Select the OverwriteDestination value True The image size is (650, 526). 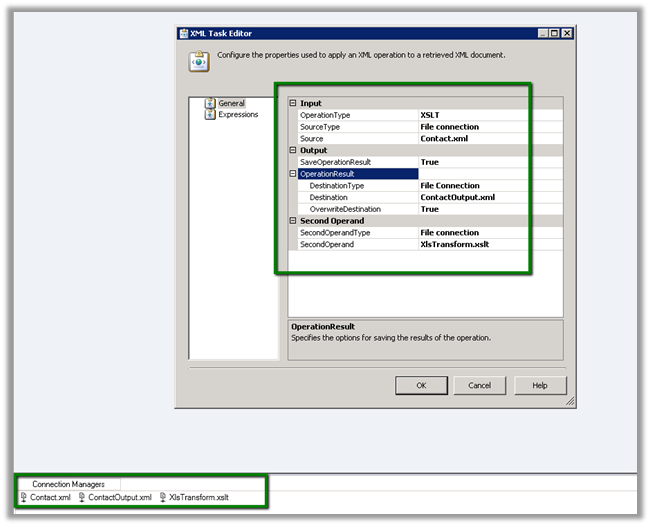pos(490,209)
